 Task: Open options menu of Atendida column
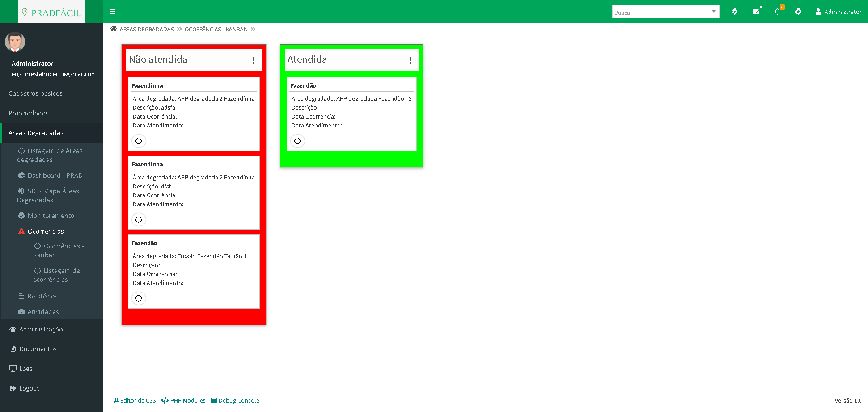(411, 60)
